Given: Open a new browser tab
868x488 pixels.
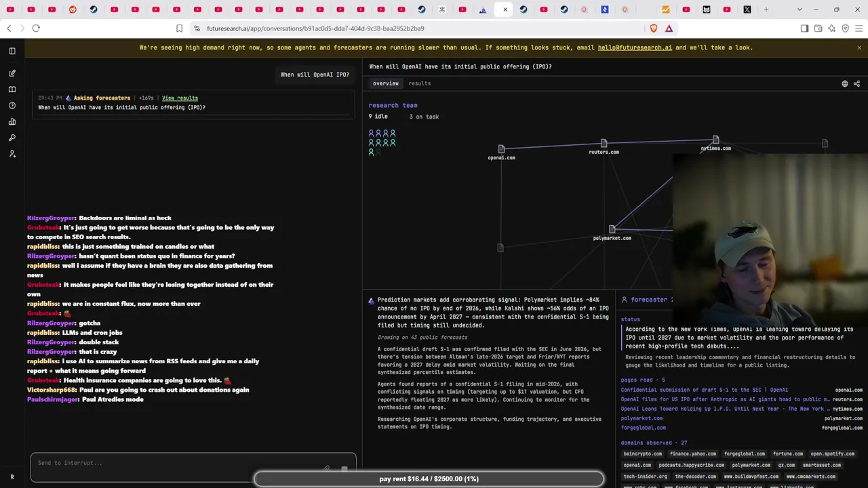Looking at the screenshot, I should coord(766,9).
